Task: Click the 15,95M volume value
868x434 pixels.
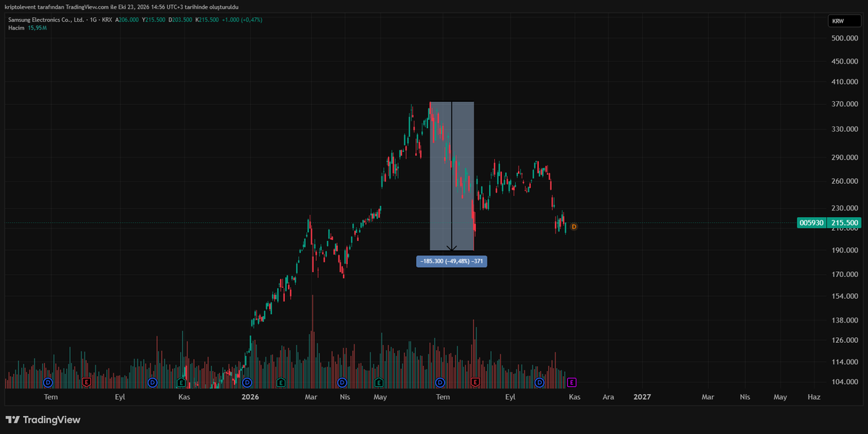Action: (38, 27)
